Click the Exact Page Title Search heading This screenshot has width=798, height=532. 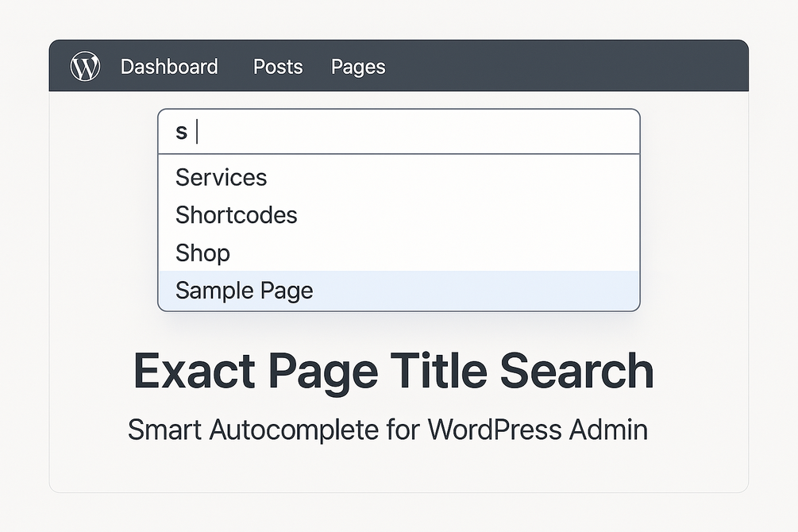point(393,371)
